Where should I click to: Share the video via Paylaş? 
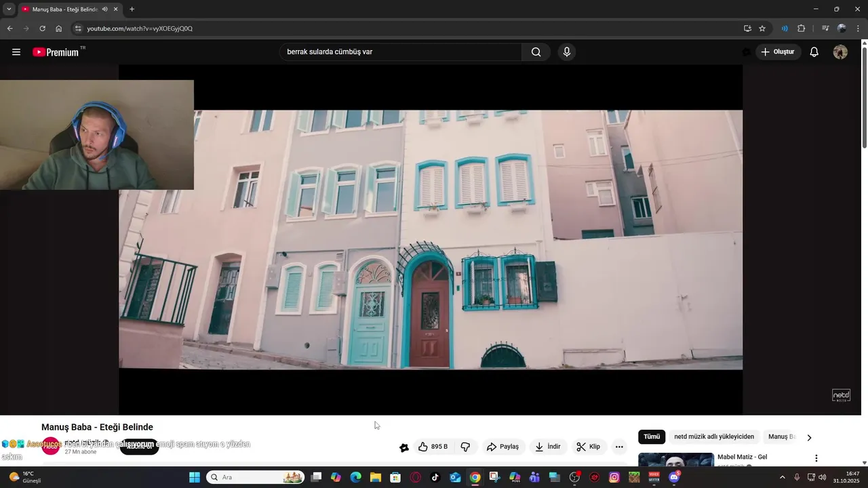pos(502,447)
